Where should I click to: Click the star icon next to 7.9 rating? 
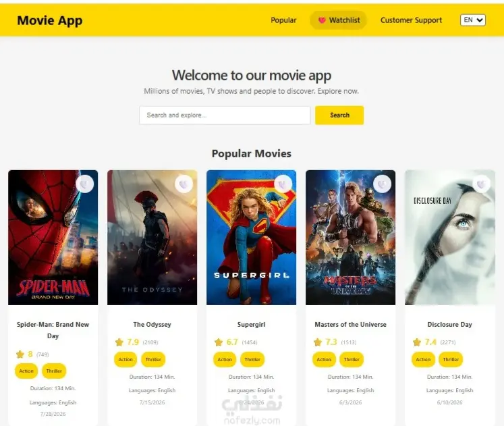click(119, 342)
